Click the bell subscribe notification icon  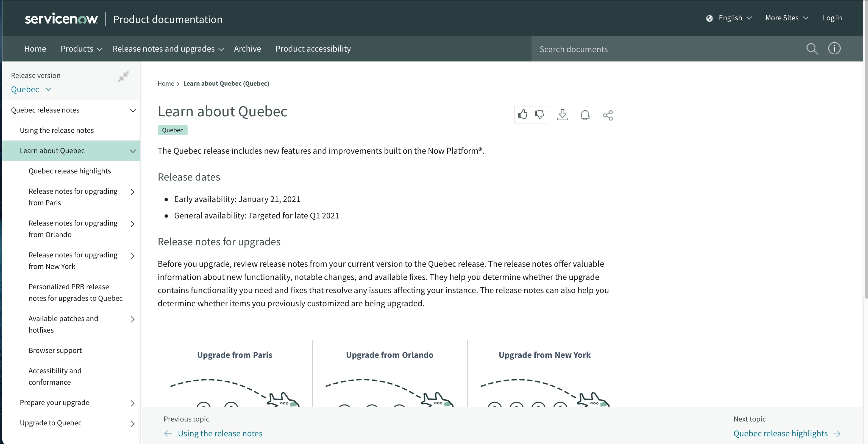pos(585,115)
